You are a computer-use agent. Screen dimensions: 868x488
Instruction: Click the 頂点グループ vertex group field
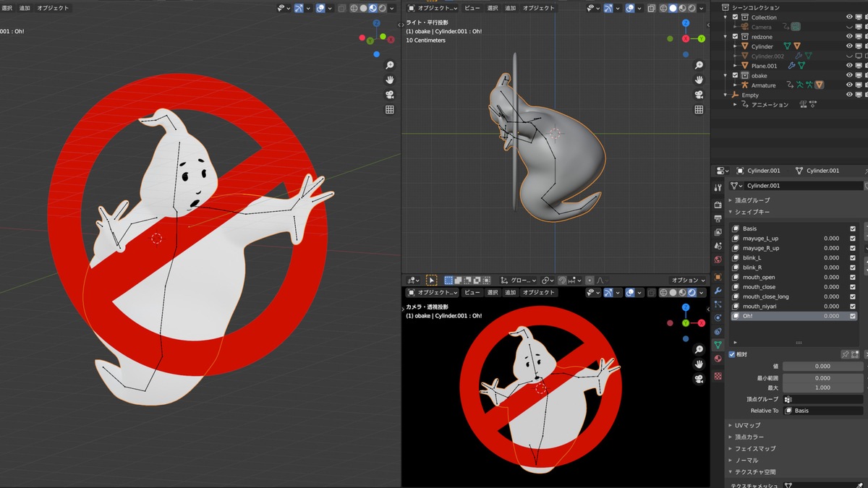point(823,399)
